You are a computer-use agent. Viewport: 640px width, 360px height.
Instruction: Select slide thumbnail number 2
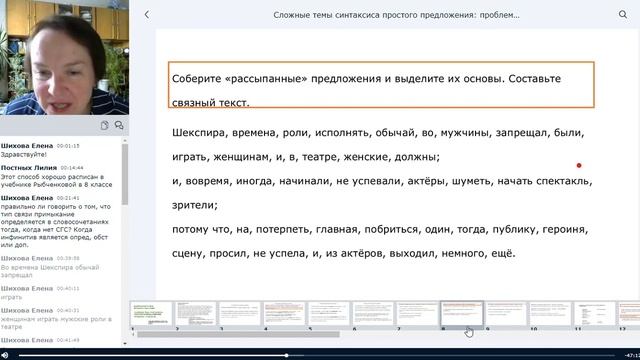(x=196, y=313)
